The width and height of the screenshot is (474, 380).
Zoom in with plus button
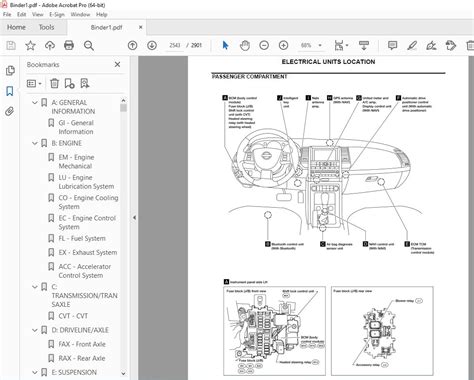click(x=283, y=45)
